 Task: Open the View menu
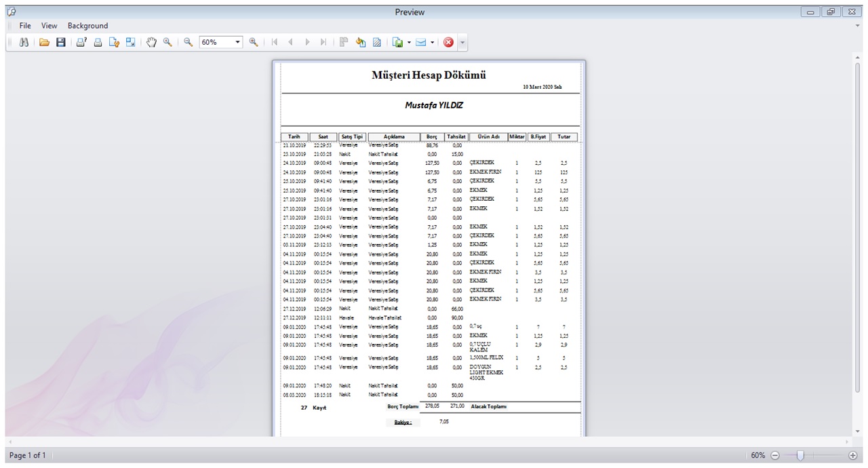(x=49, y=26)
